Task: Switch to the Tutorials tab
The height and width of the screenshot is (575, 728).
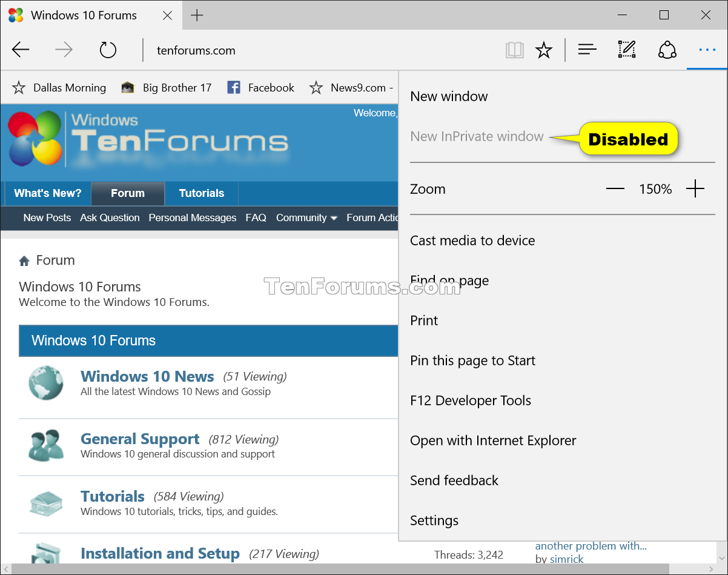Action: [201, 193]
